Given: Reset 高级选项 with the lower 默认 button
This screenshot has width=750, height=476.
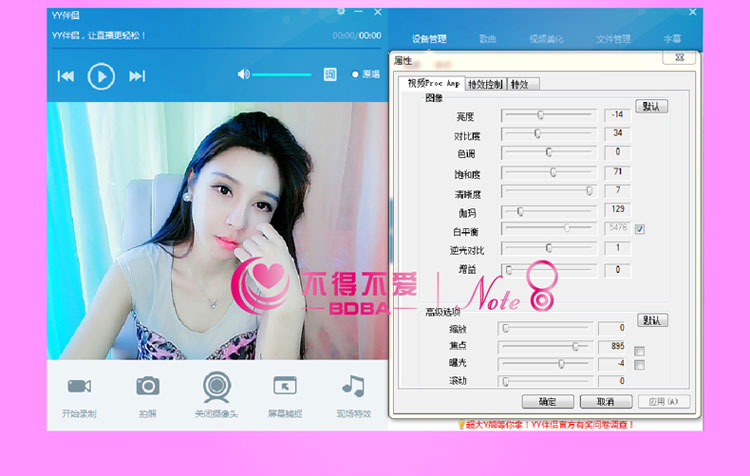Looking at the screenshot, I should [652, 320].
